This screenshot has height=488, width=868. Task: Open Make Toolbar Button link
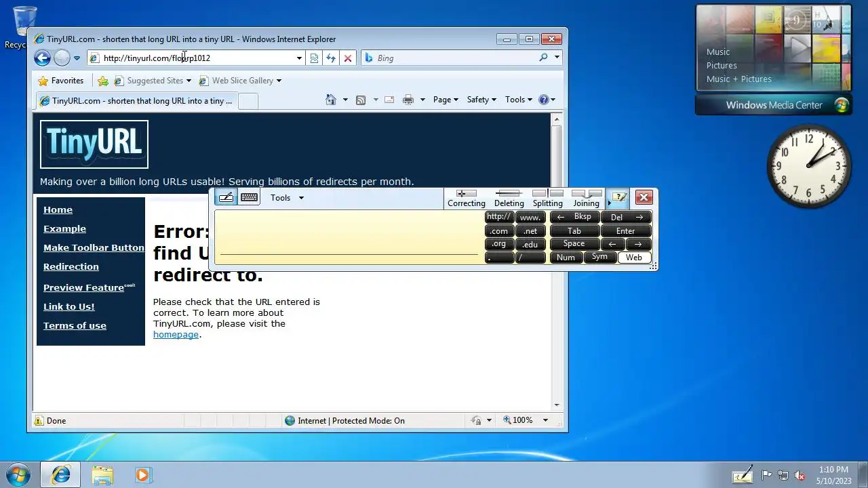[x=94, y=248]
